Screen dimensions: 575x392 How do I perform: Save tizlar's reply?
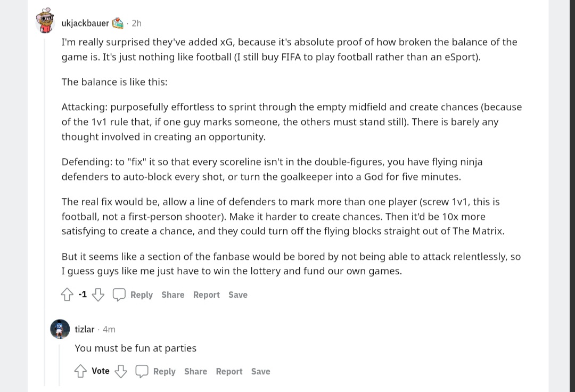pyautogui.click(x=260, y=371)
